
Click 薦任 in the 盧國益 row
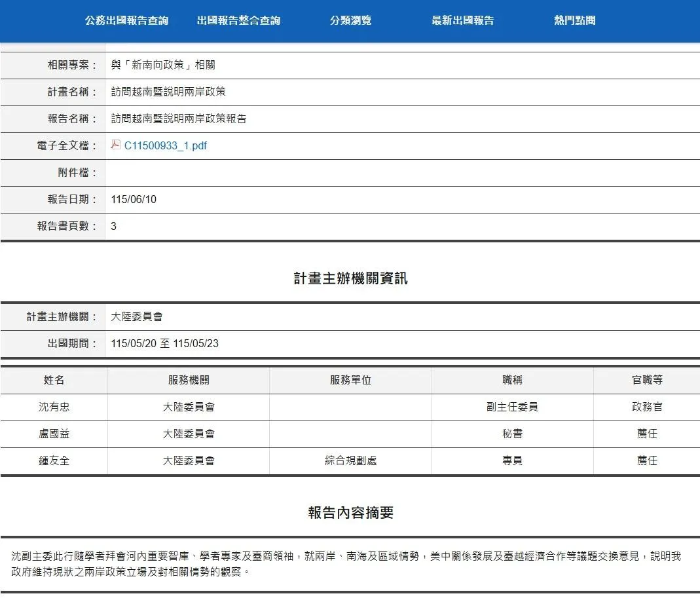click(x=647, y=434)
